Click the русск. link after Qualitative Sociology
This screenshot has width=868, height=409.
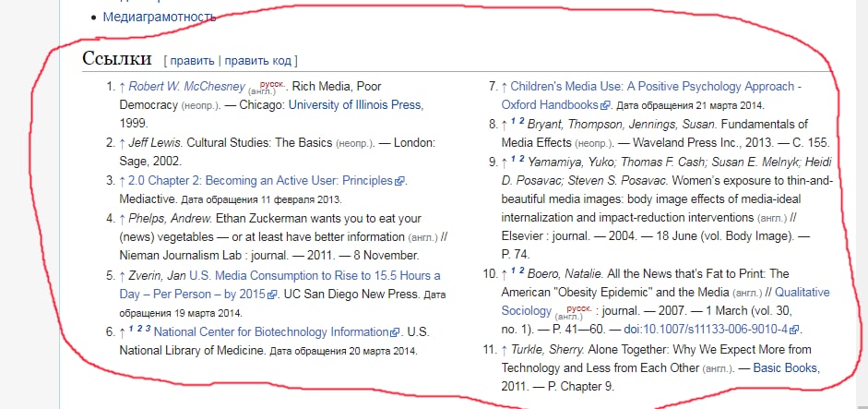pyautogui.click(x=579, y=307)
